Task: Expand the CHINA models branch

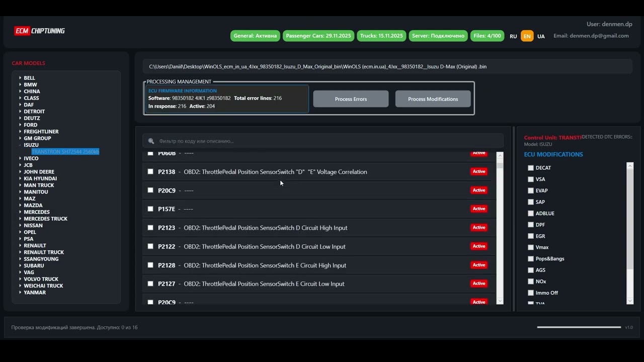Action: coord(20,92)
